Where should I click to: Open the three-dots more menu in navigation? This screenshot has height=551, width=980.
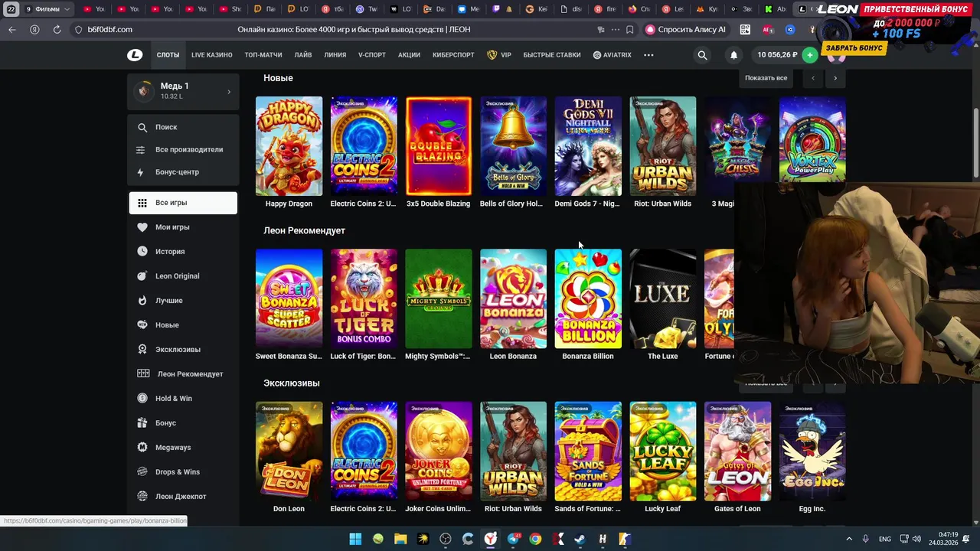[x=648, y=55]
